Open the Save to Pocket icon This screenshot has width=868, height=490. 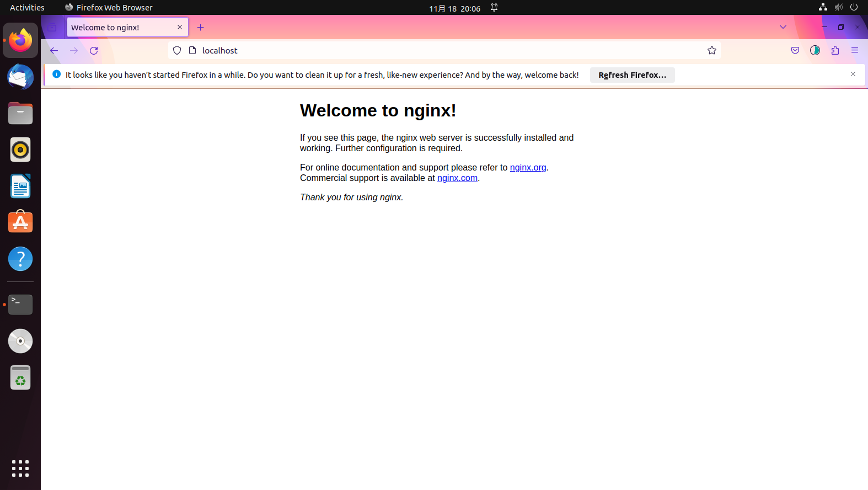795,50
